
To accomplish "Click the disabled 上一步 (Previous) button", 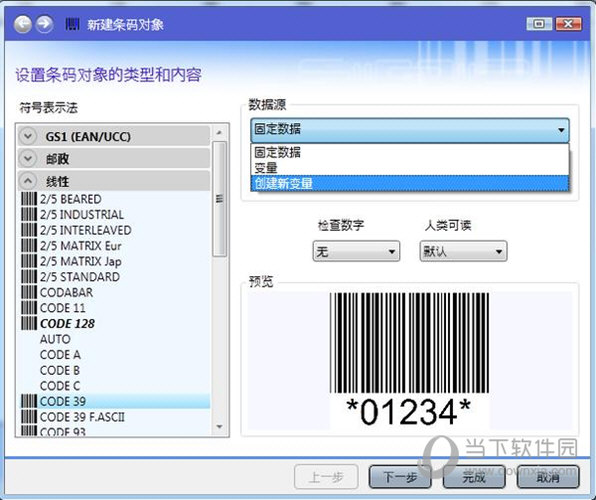I will coord(326,477).
